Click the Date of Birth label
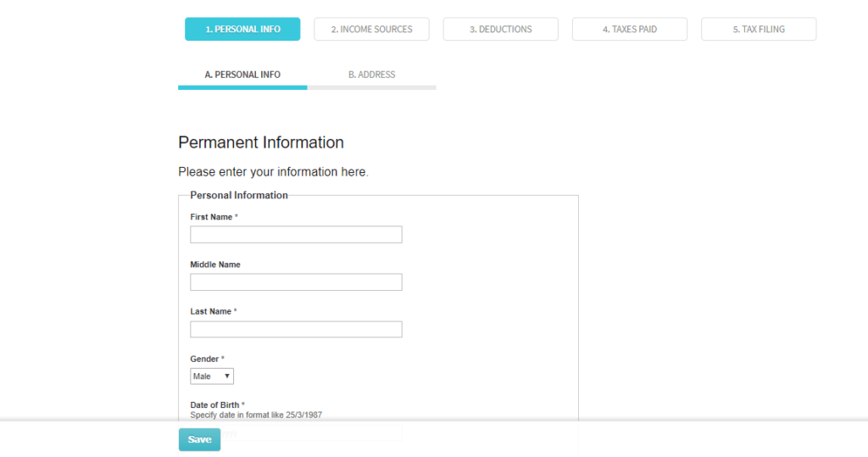 (214, 405)
